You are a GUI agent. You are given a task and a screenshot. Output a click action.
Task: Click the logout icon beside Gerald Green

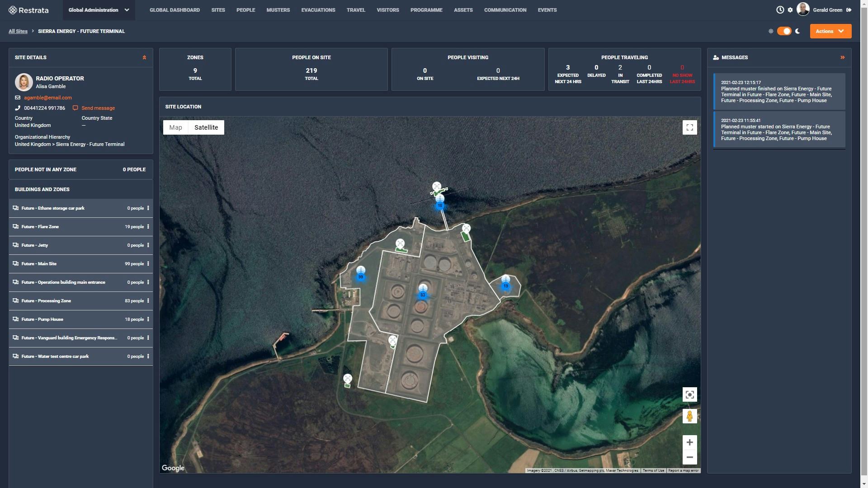(849, 10)
